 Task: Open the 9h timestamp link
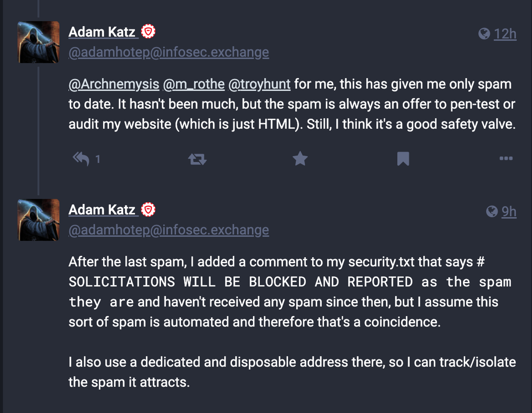coord(509,211)
